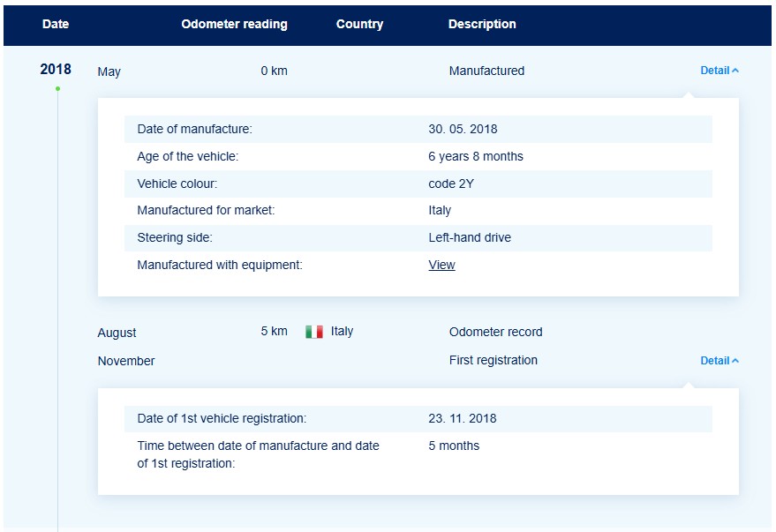Click the 'Date of 1st vehicle registration:' label
The image size is (776, 532).
222,418
